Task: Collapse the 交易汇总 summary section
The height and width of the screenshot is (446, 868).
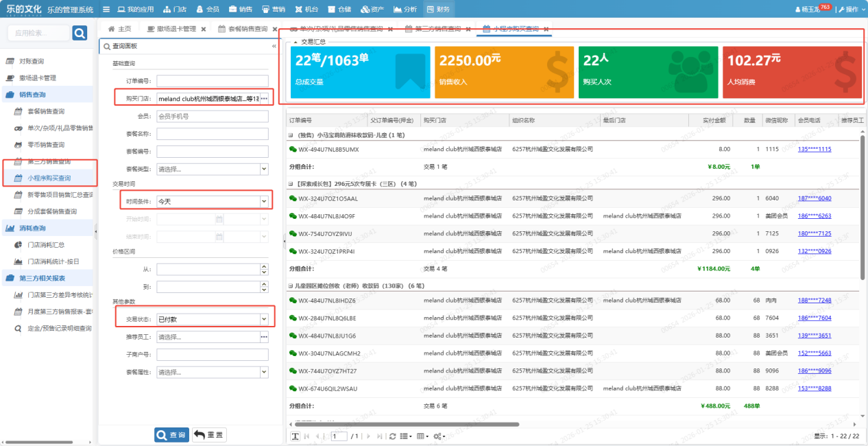Action: click(296, 42)
